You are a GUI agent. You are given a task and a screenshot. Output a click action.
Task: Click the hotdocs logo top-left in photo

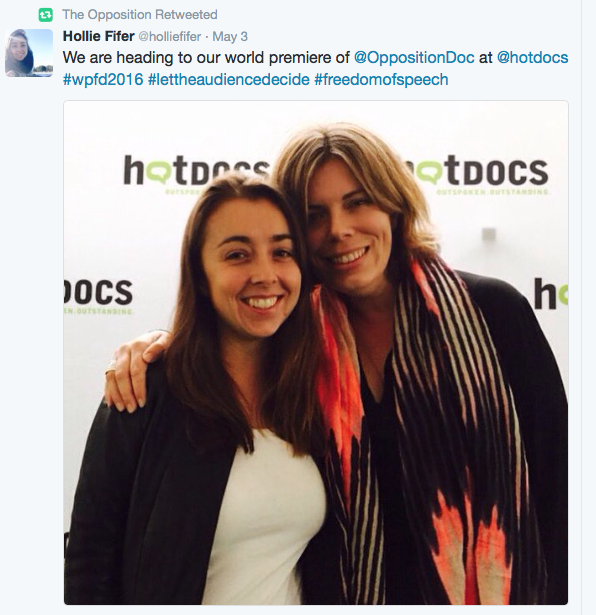(196, 172)
